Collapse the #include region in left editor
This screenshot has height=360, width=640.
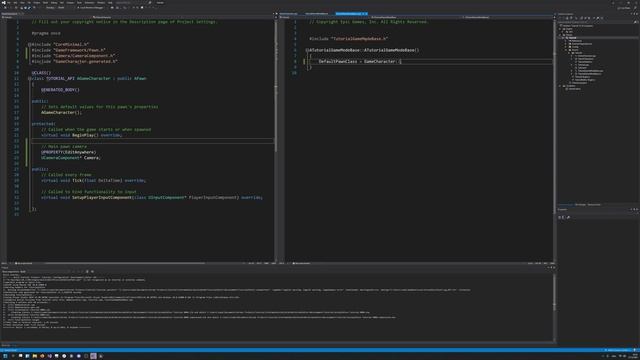tap(29, 44)
